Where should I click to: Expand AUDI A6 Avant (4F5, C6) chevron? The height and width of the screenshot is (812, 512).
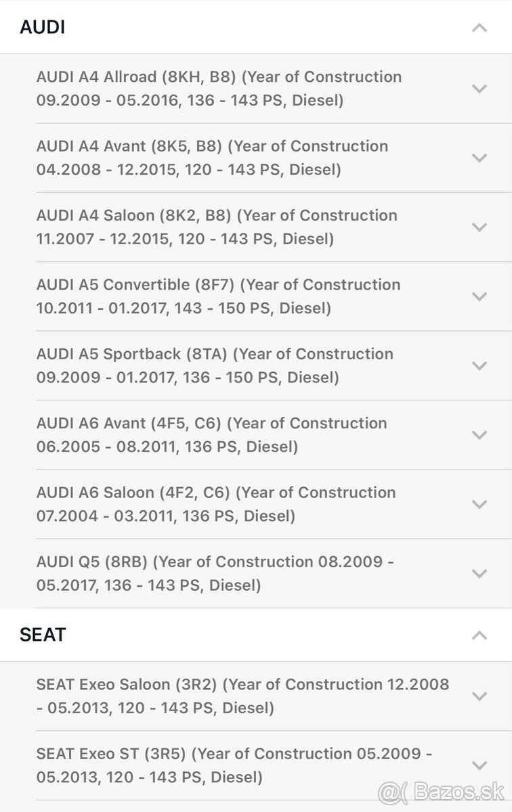click(x=479, y=434)
